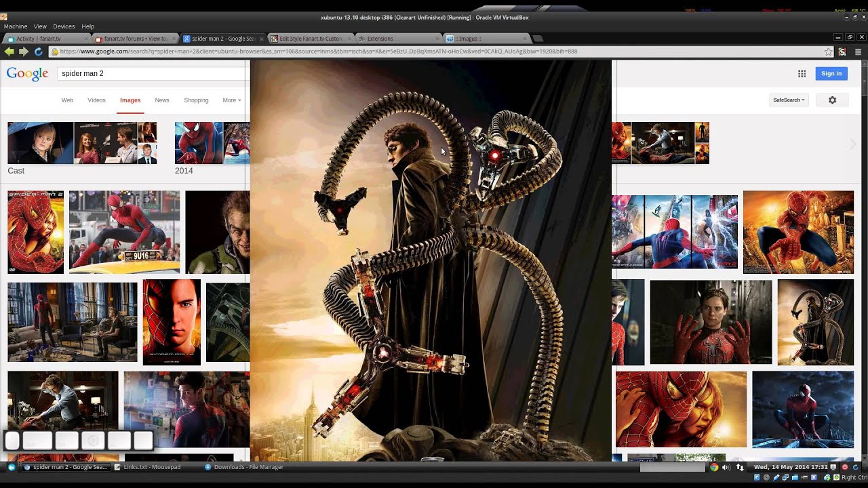Go back with the browser back arrow
Screen dimensions: 868x488
pos(9,52)
